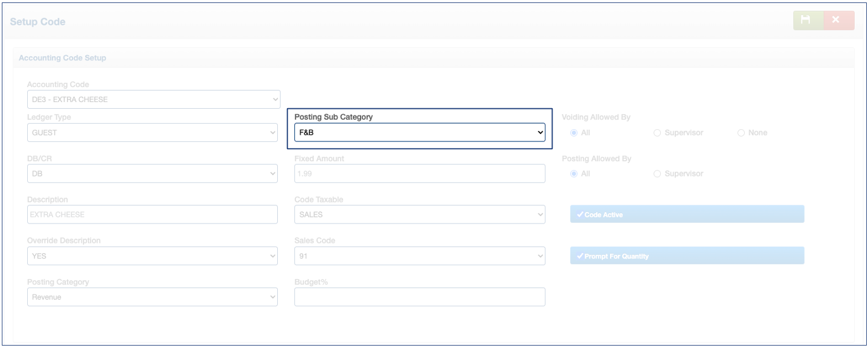Expand the Sales Code dropdown

click(x=419, y=256)
